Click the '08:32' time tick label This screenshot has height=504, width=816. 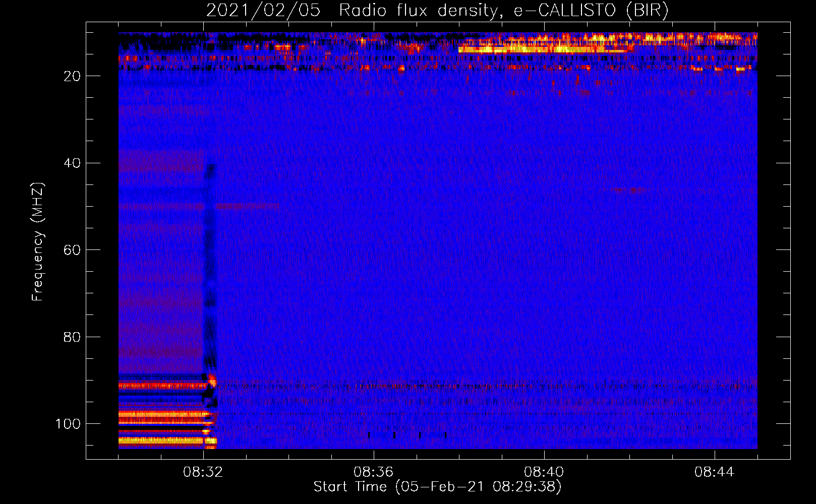[203, 472]
